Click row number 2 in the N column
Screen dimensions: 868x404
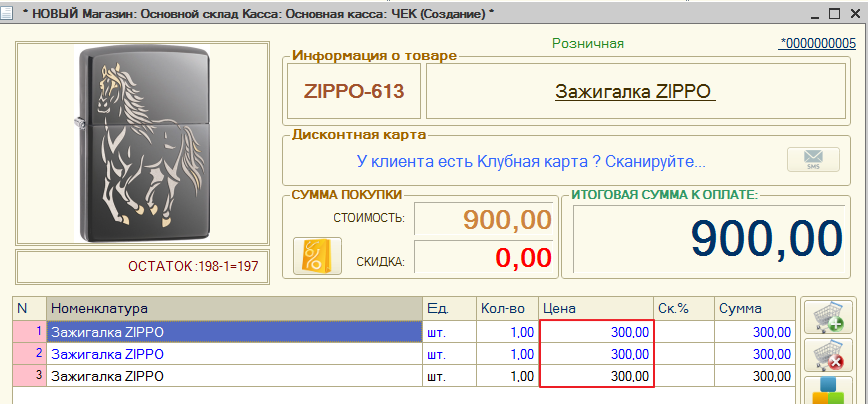[30, 354]
